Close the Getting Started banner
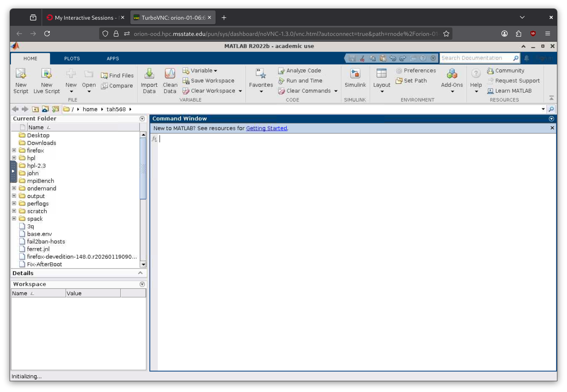This screenshot has width=567, height=392. (x=552, y=128)
